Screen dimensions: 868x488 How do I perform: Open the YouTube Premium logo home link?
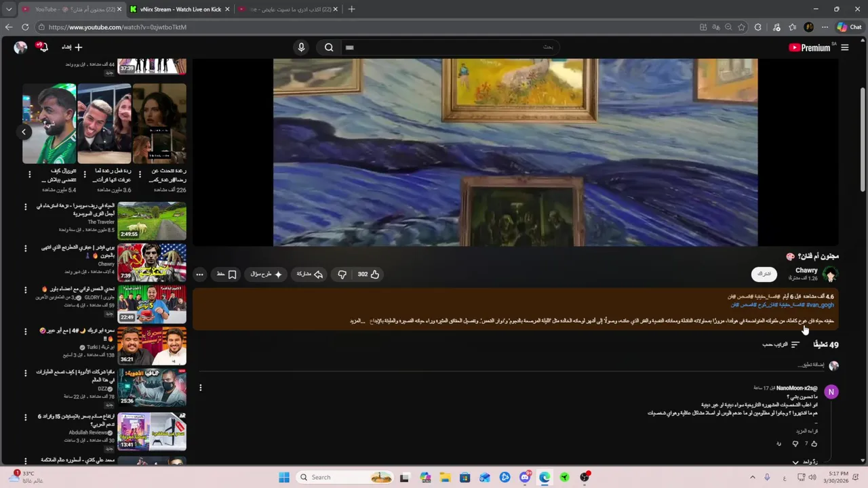tap(810, 47)
